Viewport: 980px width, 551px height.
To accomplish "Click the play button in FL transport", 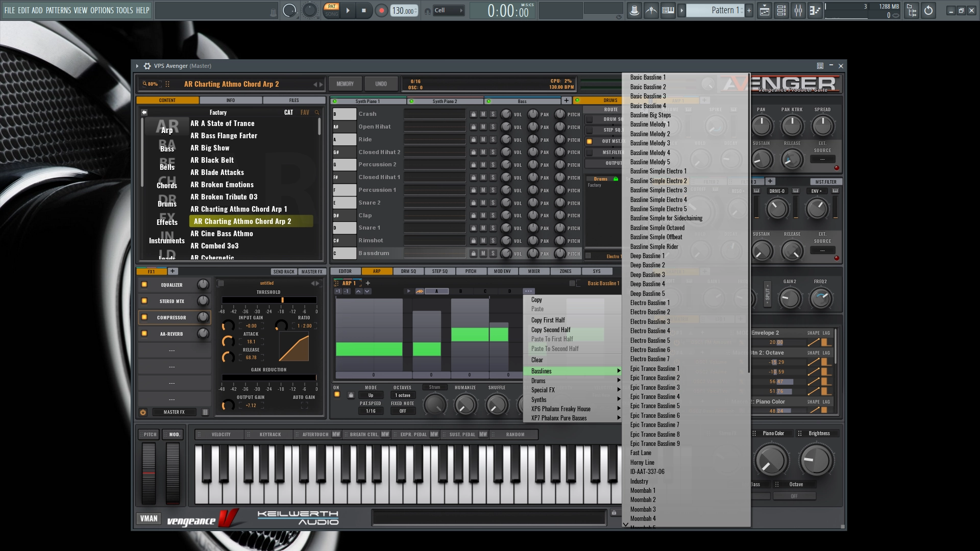I will pos(348,10).
